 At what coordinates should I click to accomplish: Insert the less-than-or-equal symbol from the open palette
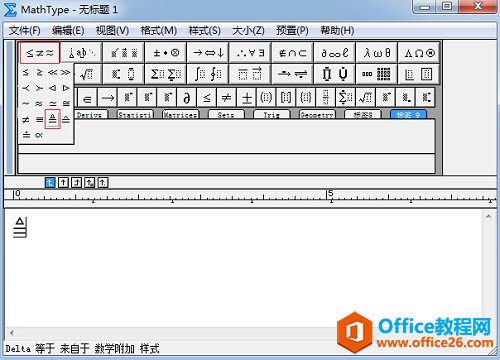[x=26, y=72]
